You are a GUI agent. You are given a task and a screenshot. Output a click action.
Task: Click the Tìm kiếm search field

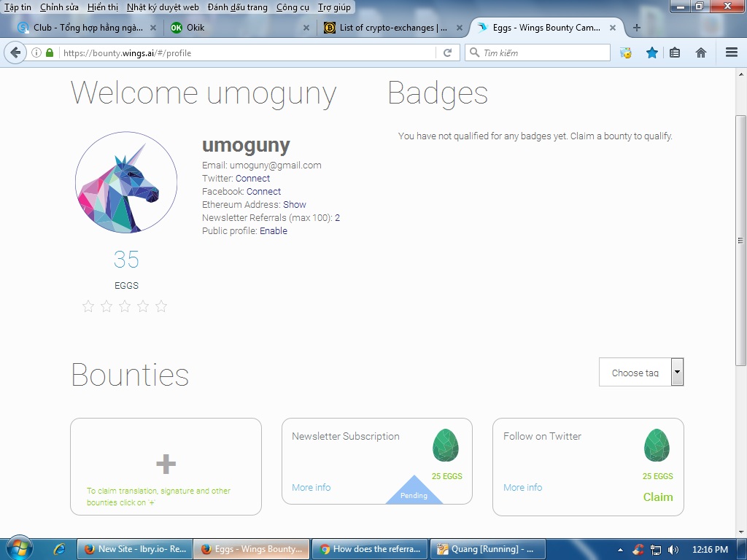tap(538, 52)
